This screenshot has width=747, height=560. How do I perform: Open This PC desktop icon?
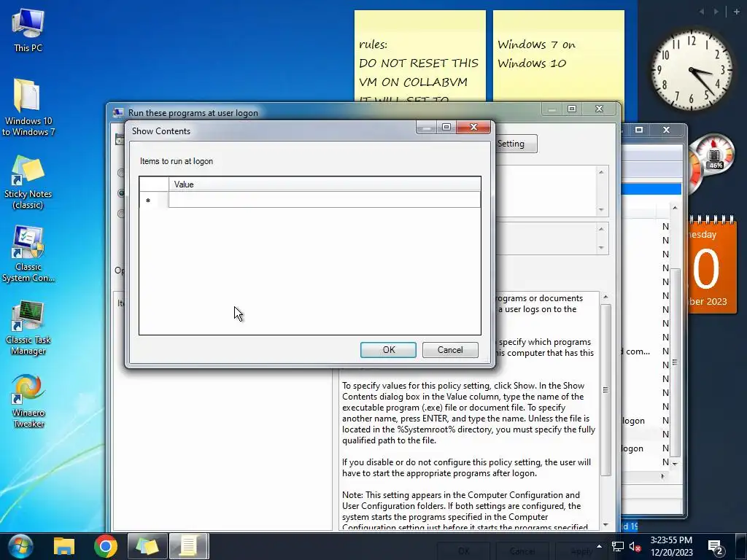tap(28, 29)
